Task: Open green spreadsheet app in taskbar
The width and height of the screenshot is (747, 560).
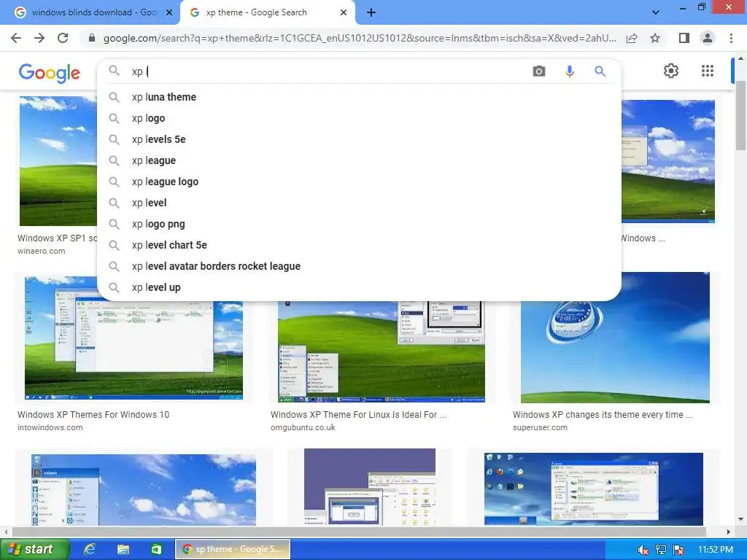Action: pyautogui.click(x=156, y=550)
